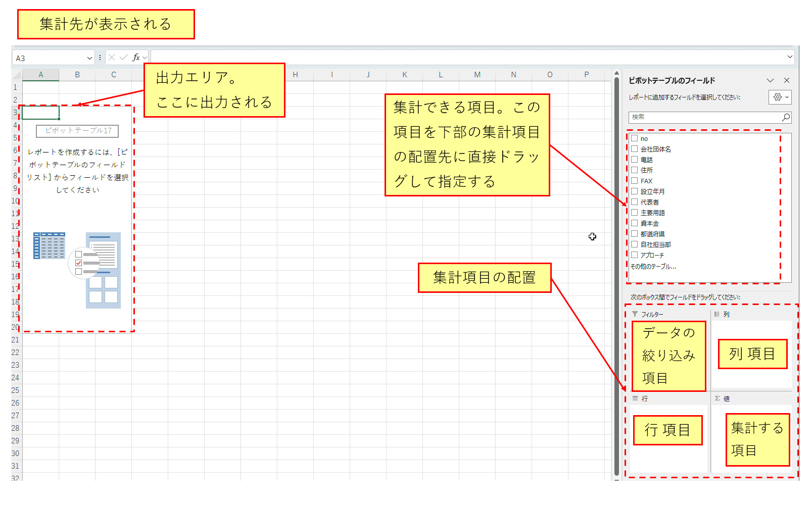Screen dimensions: 812x505
Task: Click the formula bar Enter checkmark icon
Action: [x=123, y=58]
